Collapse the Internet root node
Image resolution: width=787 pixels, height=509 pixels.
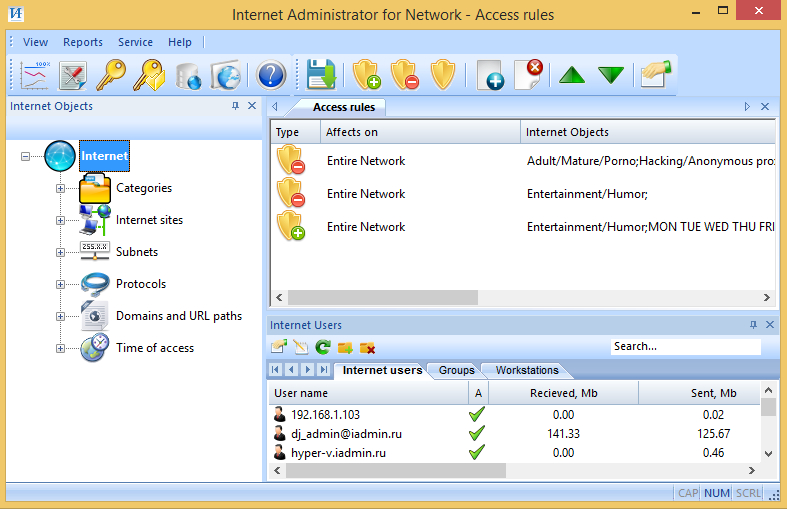[25, 156]
